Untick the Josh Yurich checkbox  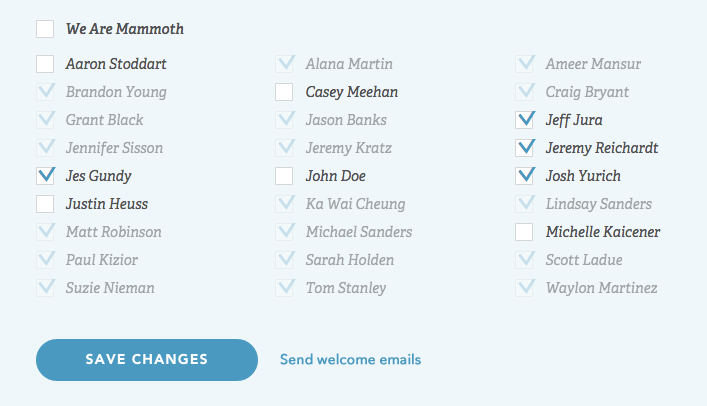coord(525,176)
